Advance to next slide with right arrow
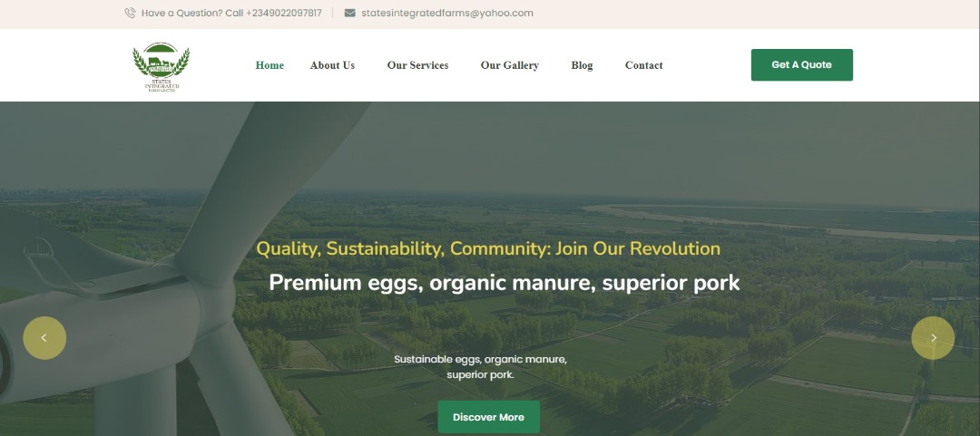The width and height of the screenshot is (980, 436). [933, 338]
